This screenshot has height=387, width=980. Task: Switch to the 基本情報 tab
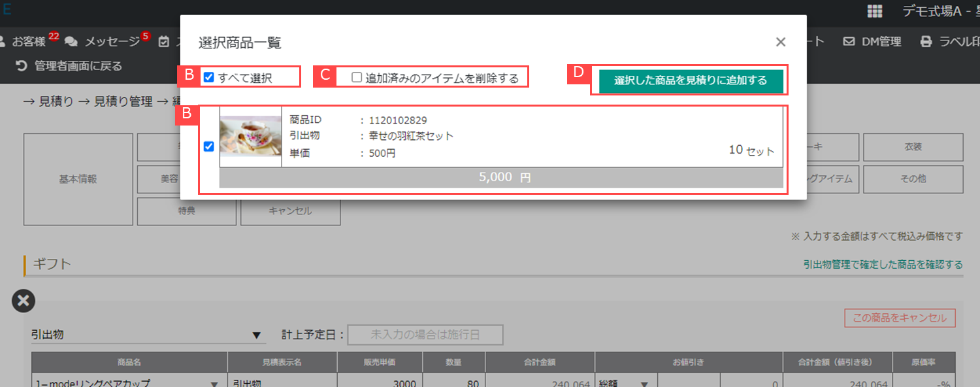[x=78, y=179]
